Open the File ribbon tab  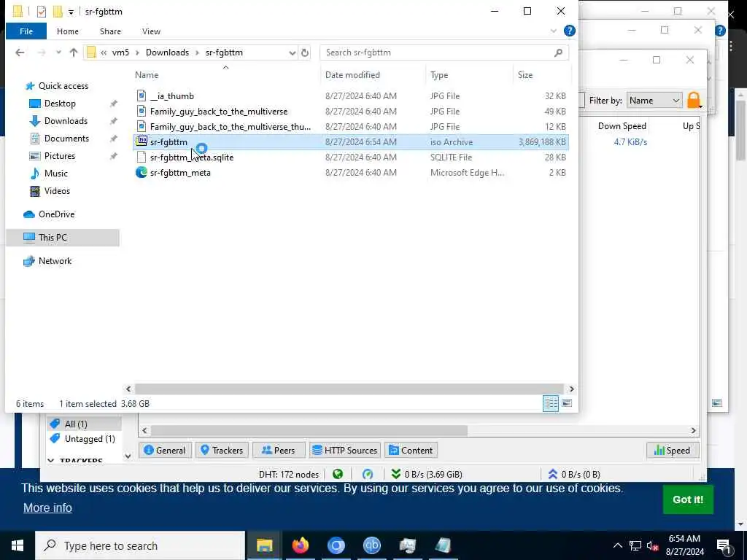click(26, 31)
